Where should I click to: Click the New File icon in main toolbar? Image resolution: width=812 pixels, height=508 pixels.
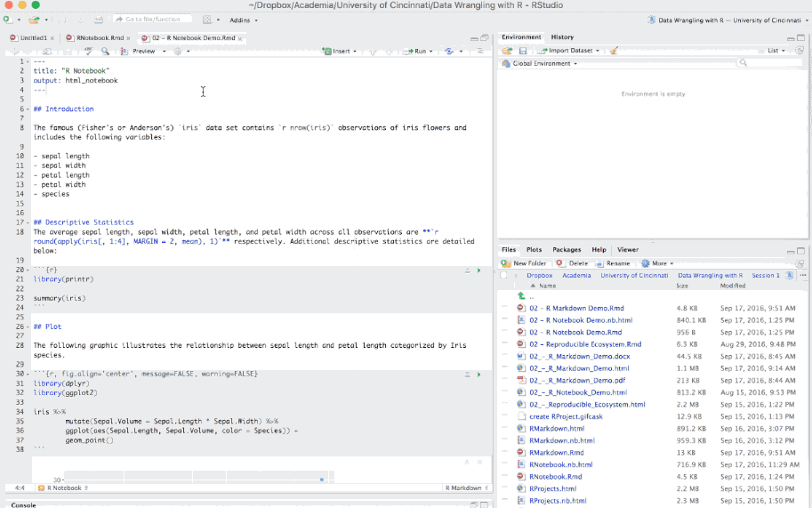point(7,20)
